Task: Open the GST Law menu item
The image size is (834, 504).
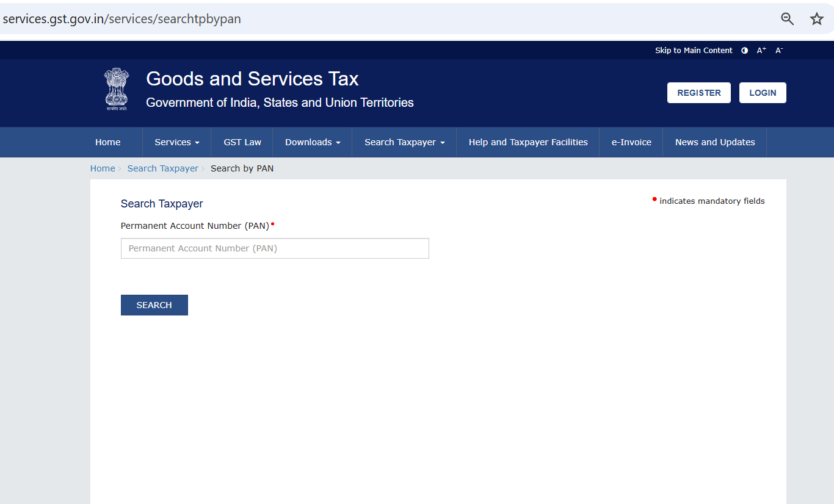Action: pos(242,142)
